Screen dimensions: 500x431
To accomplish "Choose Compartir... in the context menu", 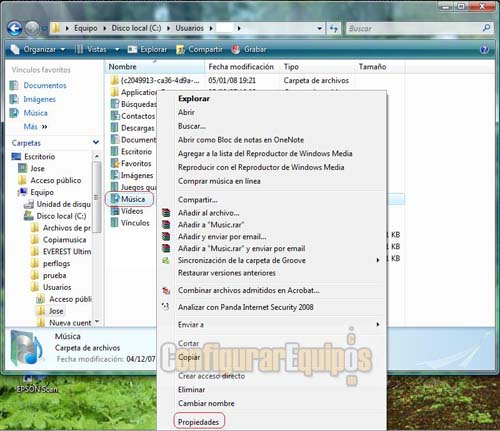I will coord(198,200).
